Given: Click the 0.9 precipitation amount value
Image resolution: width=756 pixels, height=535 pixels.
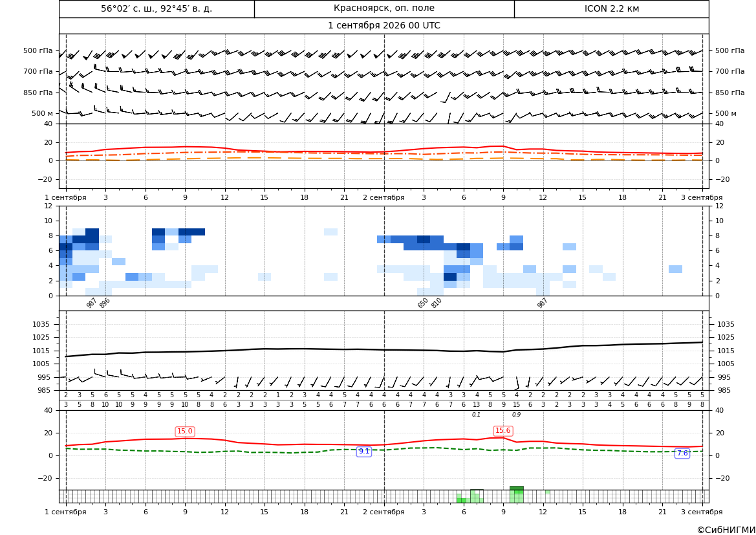Looking at the screenshot, I should coord(516,415).
